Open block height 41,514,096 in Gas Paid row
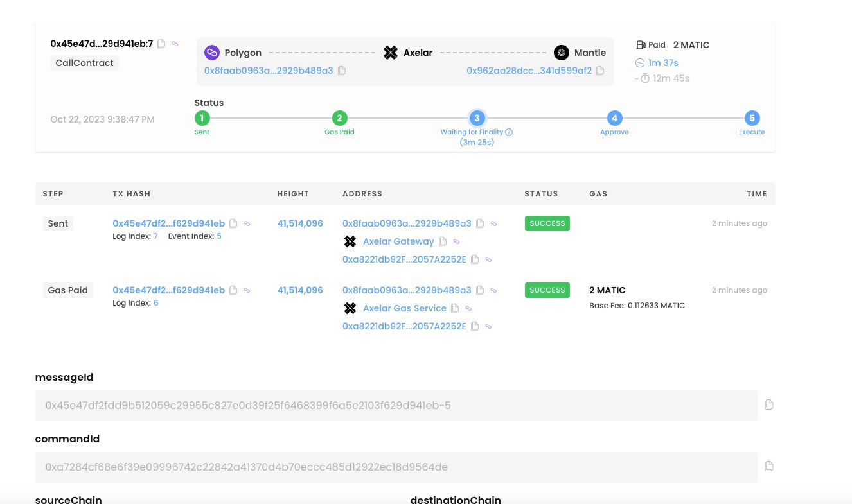Image resolution: width=852 pixels, height=504 pixels. click(300, 290)
